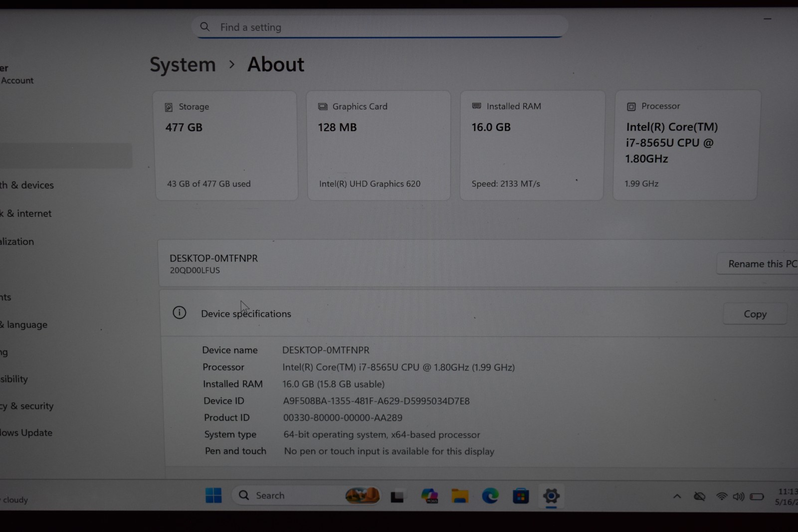Open the clock and date flyout
The width and height of the screenshot is (798, 532).
tap(787, 497)
